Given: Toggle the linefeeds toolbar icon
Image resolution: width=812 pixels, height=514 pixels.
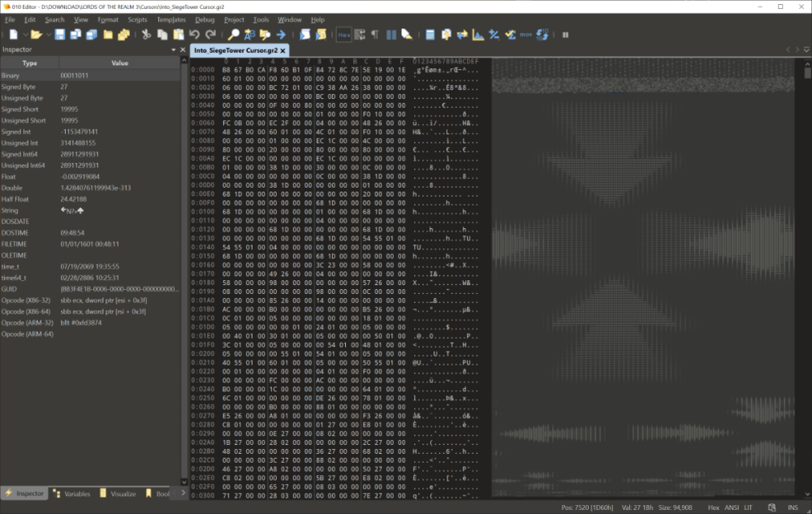Looking at the screenshot, I should 360,35.
